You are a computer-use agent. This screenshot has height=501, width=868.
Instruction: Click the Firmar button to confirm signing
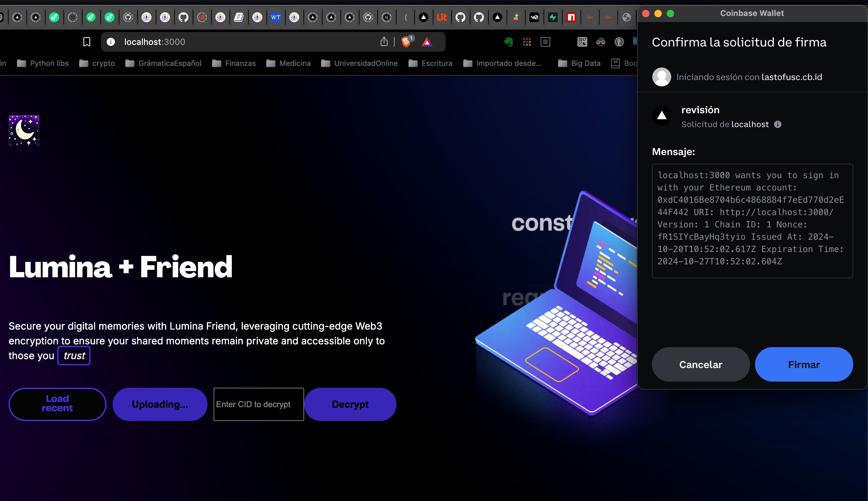[x=804, y=364]
